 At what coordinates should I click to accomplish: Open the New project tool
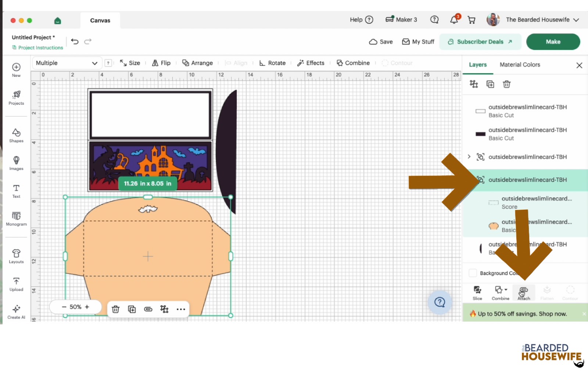[x=16, y=70]
